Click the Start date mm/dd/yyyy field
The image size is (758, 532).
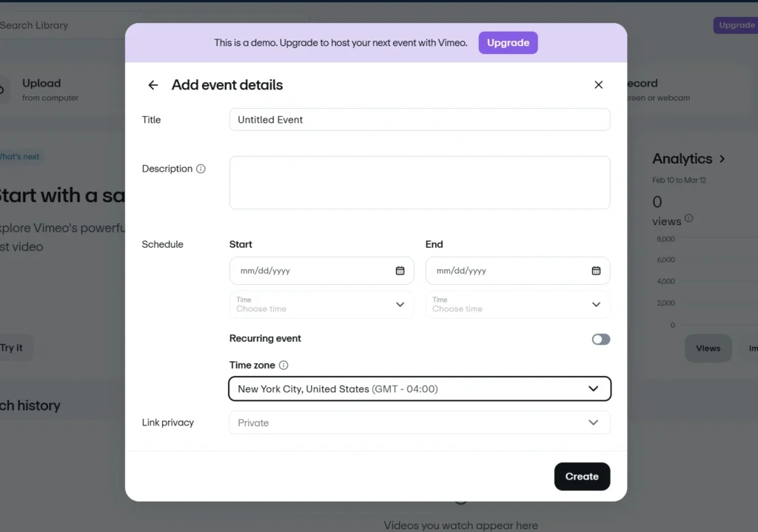[x=321, y=271]
